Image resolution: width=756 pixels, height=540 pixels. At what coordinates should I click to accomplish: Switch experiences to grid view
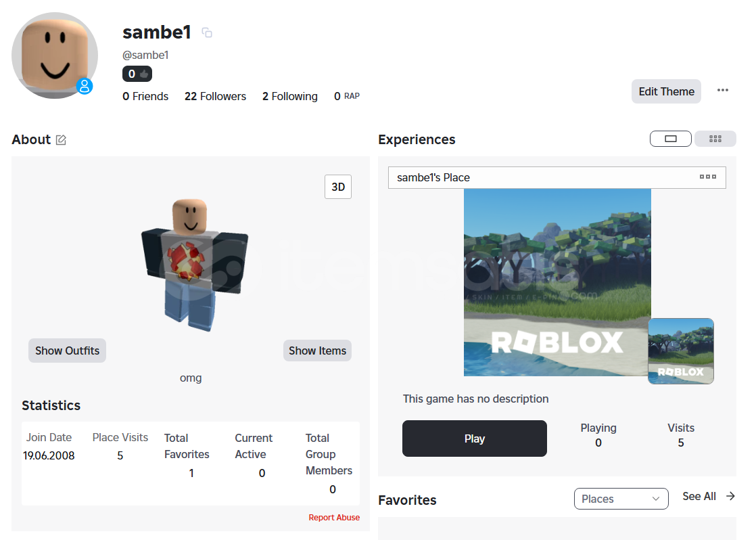[x=715, y=139]
